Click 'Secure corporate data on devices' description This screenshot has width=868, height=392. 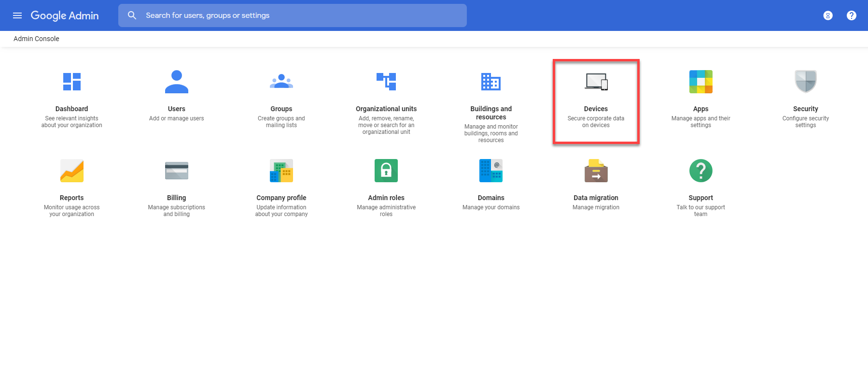coord(596,122)
